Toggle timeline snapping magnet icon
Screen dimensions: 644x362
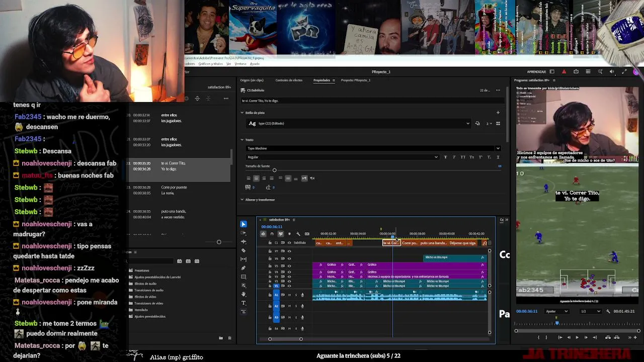272,234
